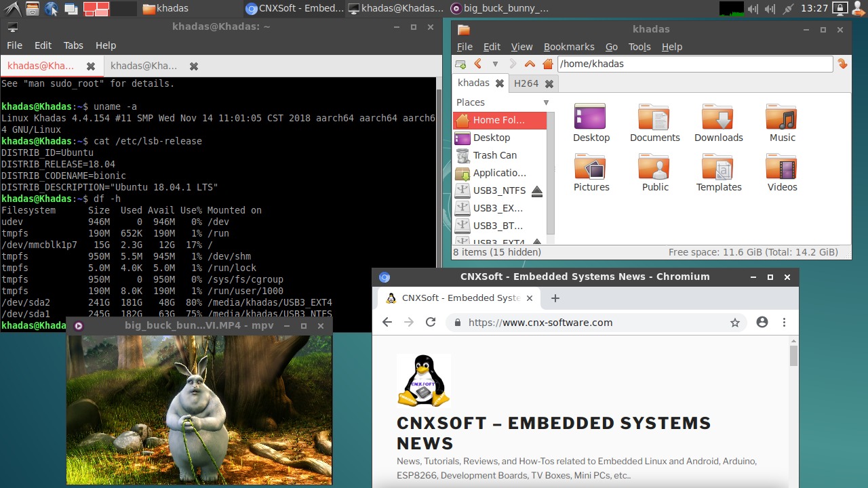This screenshot has height=488, width=868.
Task: Select Applications in Places sidebar
Action: click(x=499, y=173)
